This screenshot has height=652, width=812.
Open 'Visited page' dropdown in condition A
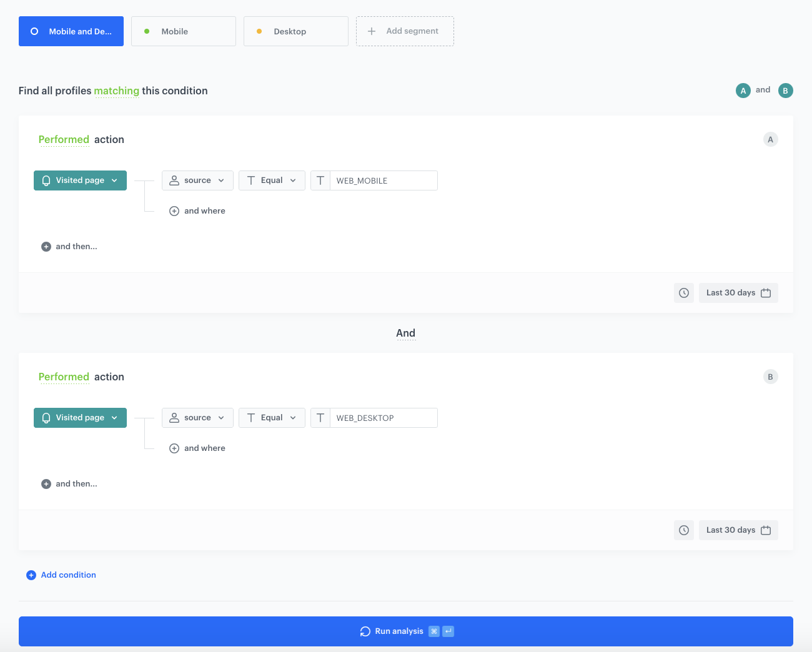tap(80, 180)
